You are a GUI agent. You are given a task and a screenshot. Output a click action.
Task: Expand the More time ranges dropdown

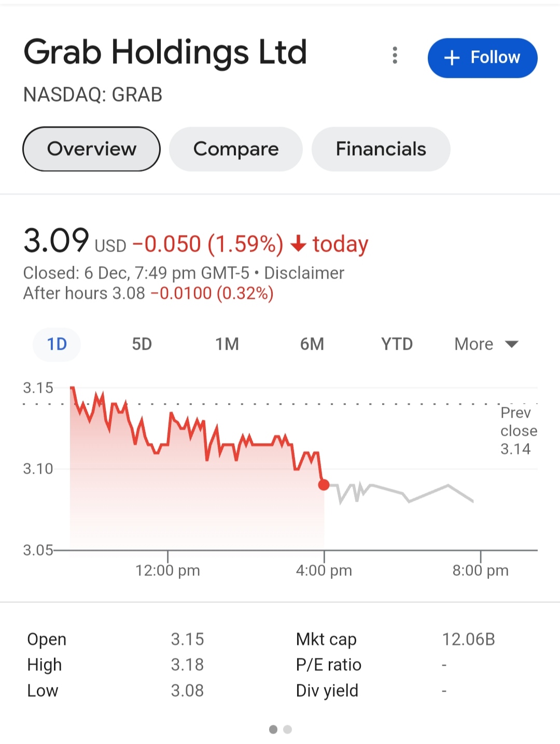tap(486, 344)
